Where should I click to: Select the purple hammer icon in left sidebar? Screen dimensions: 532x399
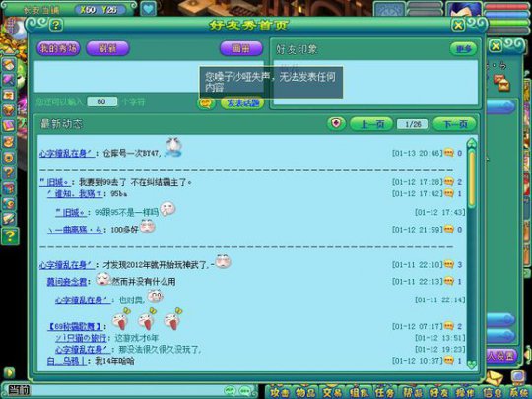pyautogui.click(x=9, y=80)
